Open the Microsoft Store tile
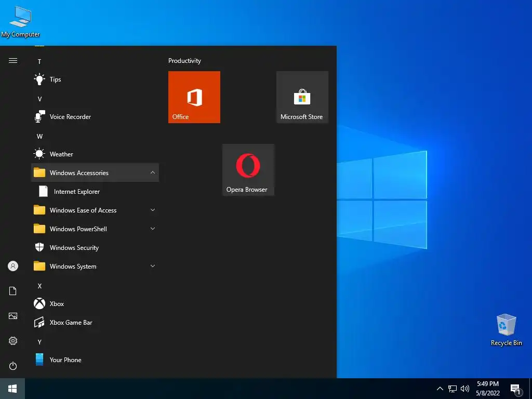Viewport: 532px width, 399px height. pos(302,97)
